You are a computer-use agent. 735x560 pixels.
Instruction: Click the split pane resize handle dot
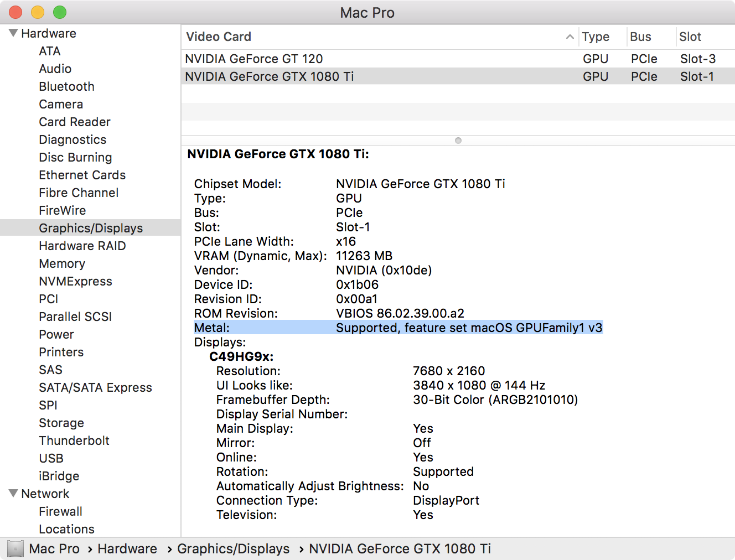[x=458, y=141]
